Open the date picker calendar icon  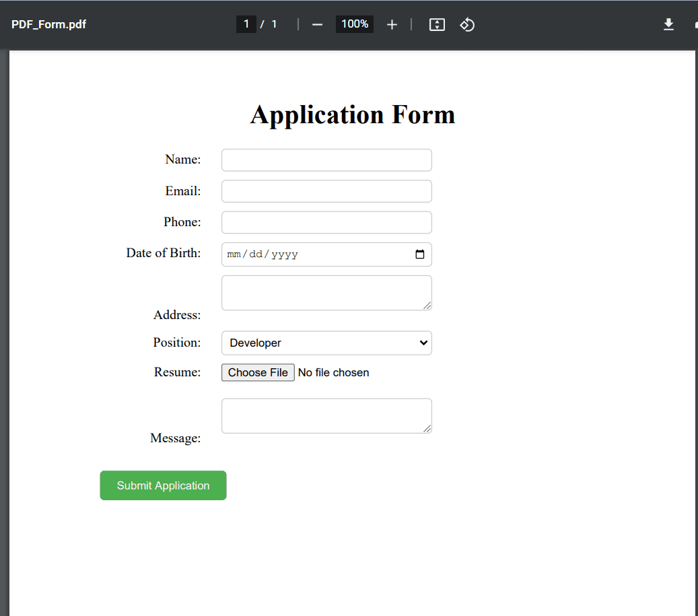tap(420, 254)
